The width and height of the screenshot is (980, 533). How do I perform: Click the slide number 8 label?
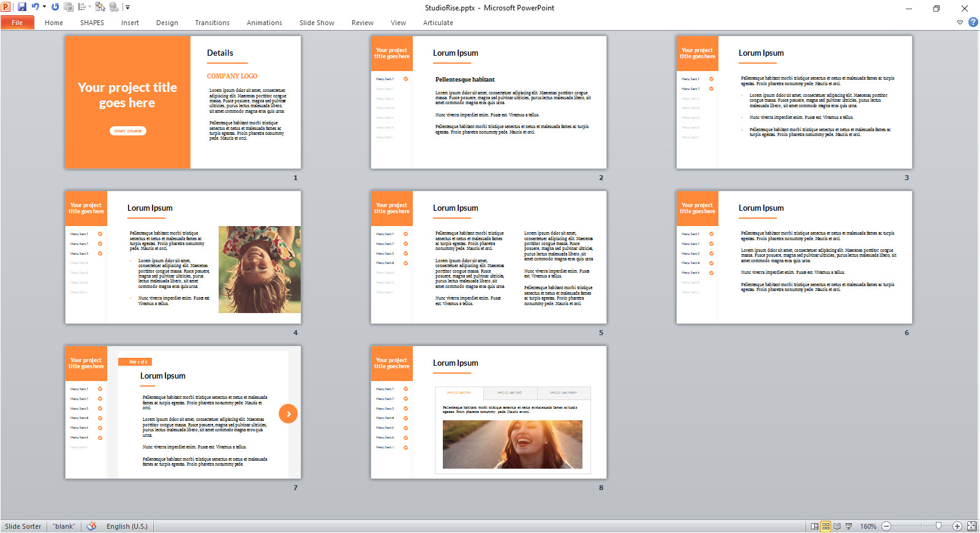tap(601, 488)
